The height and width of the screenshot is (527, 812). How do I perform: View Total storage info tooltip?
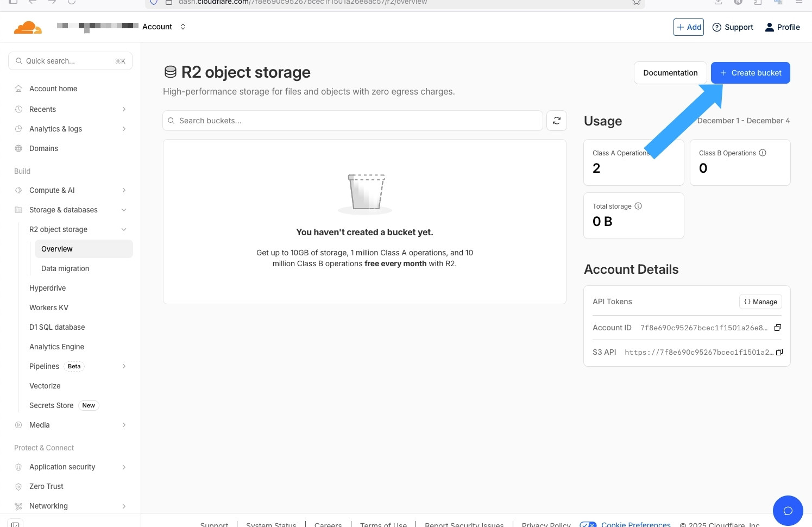tap(639, 206)
